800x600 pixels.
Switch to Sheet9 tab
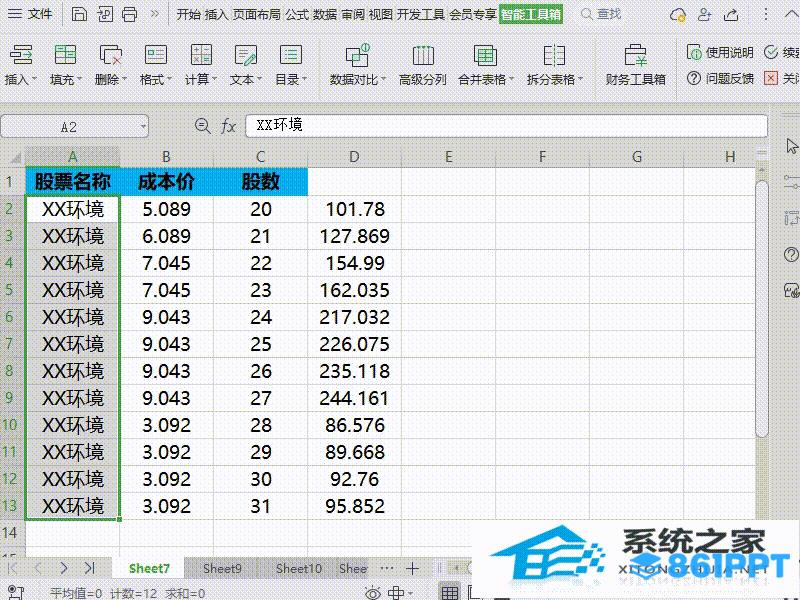[222, 568]
